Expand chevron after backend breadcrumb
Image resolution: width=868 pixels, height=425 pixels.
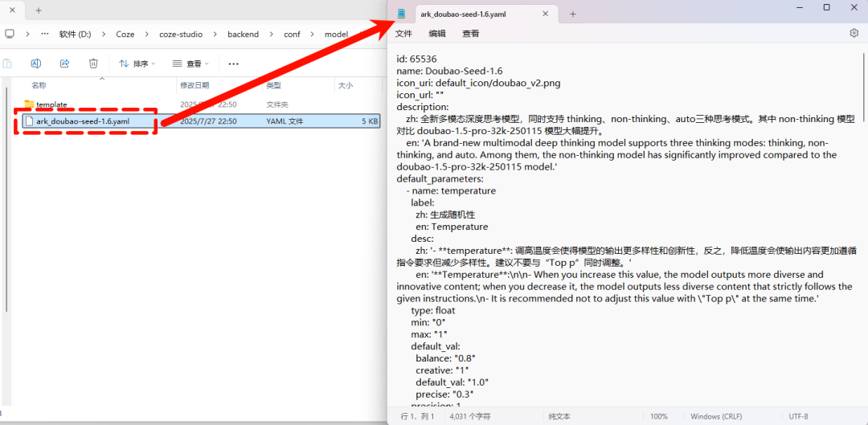click(x=272, y=34)
